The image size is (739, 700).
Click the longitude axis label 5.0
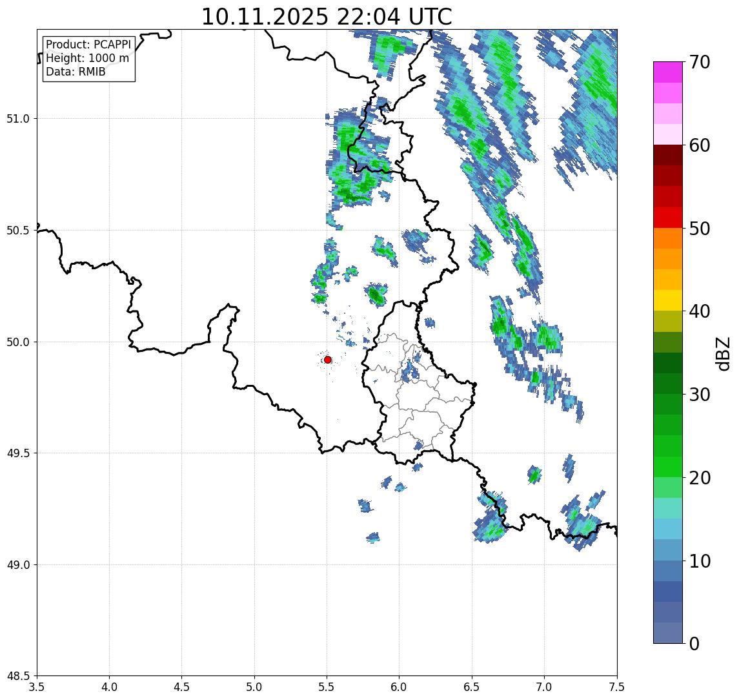[x=254, y=687]
